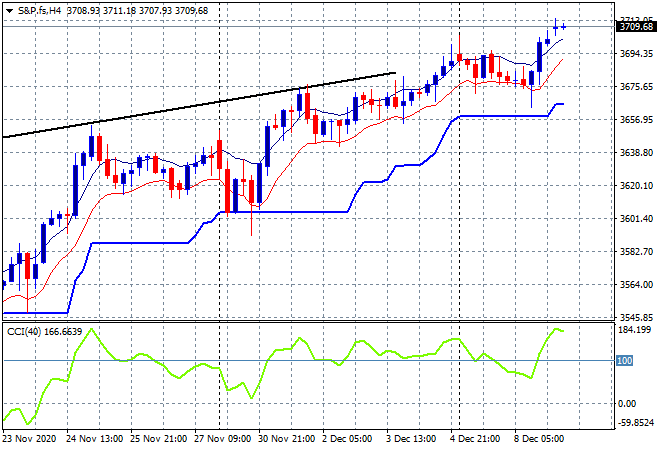Click the 3694.35 price axis label

click(x=636, y=53)
